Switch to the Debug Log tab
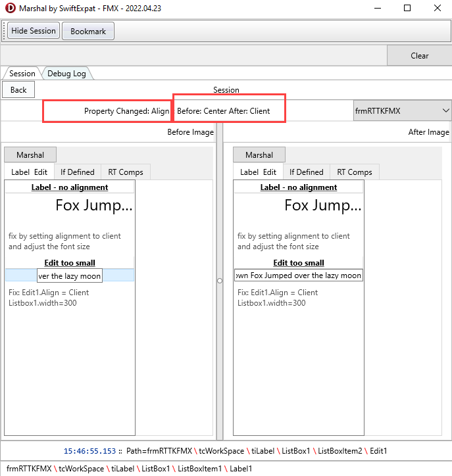 [66, 74]
